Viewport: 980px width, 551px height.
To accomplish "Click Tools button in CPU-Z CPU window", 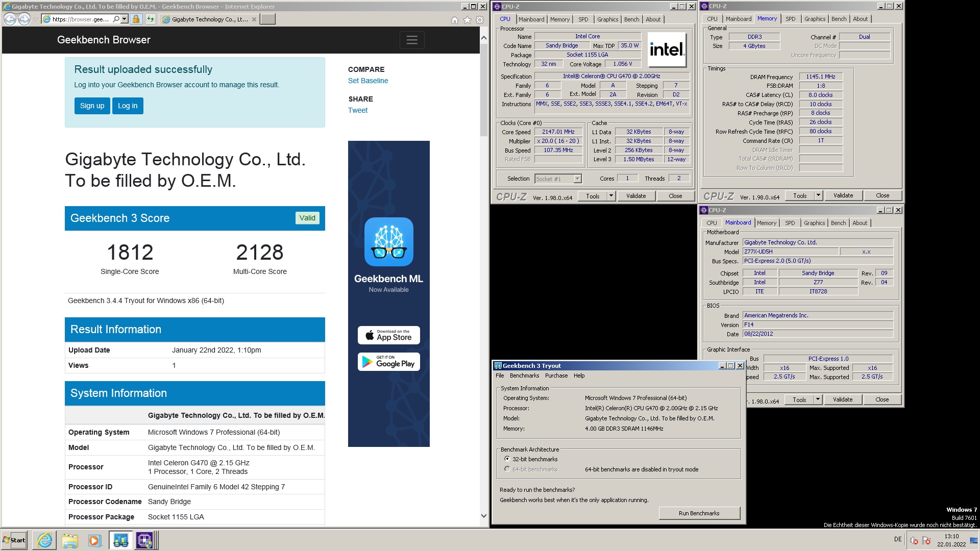I will click(x=593, y=196).
